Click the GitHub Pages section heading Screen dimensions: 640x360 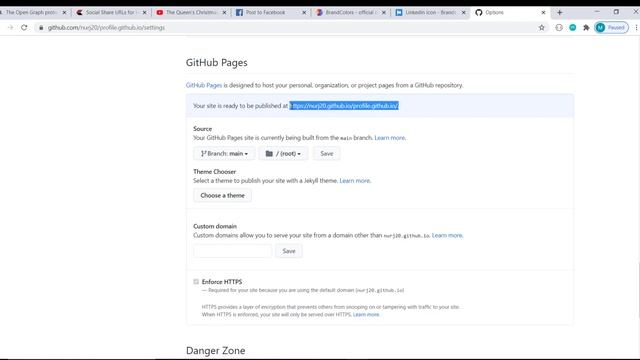(216, 62)
